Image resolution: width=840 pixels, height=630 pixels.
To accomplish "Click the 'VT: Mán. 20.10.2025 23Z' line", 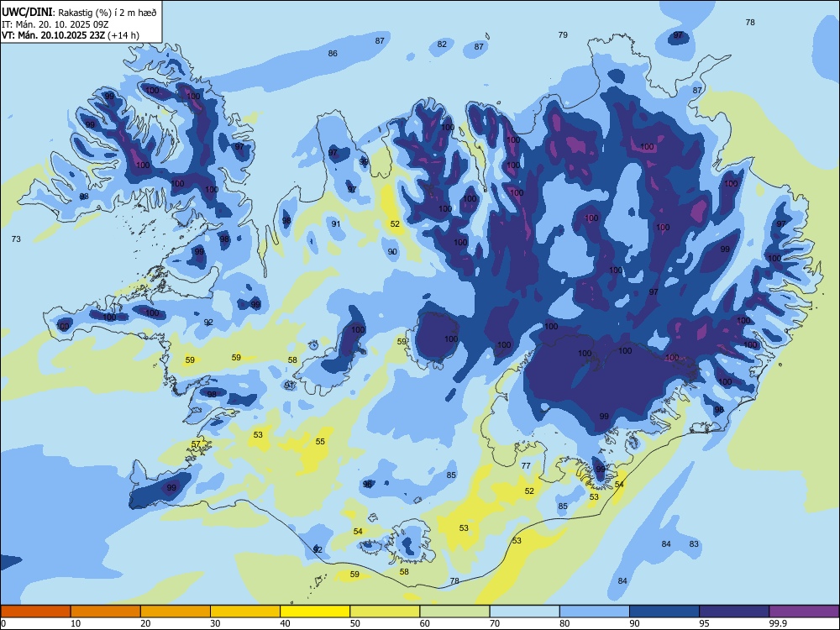I will [x=54, y=35].
